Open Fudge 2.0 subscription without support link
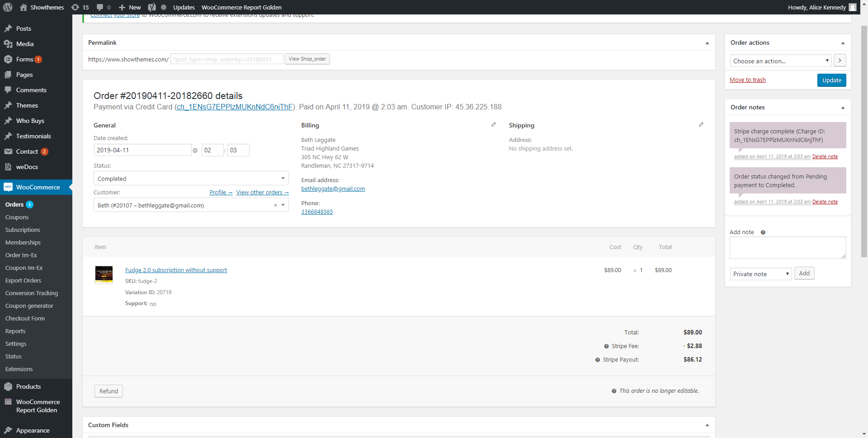The image size is (868, 438). pyautogui.click(x=176, y=270)
